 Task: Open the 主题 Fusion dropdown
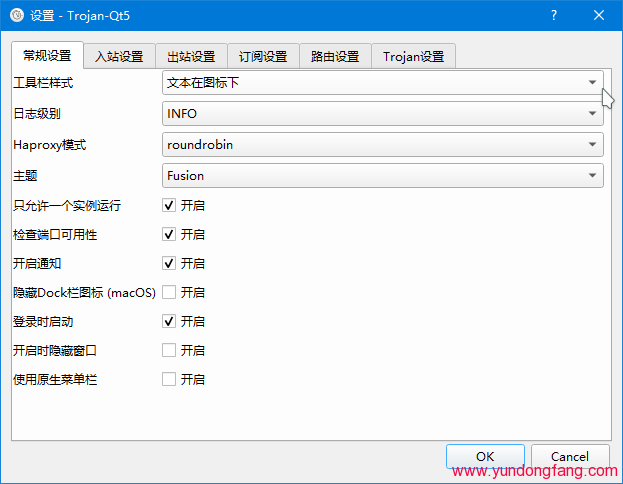(x=383, y=176)
